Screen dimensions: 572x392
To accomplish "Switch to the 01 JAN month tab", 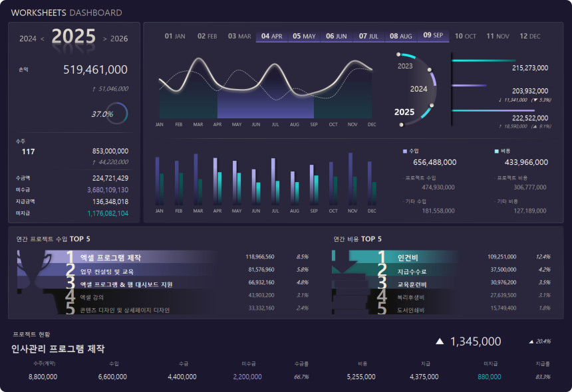I will (x=175, y=36).
